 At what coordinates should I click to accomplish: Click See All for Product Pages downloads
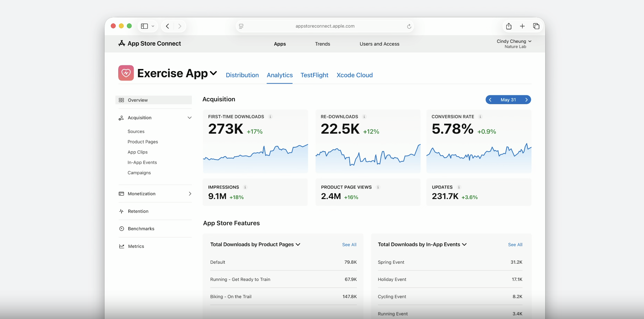(349, 245)
